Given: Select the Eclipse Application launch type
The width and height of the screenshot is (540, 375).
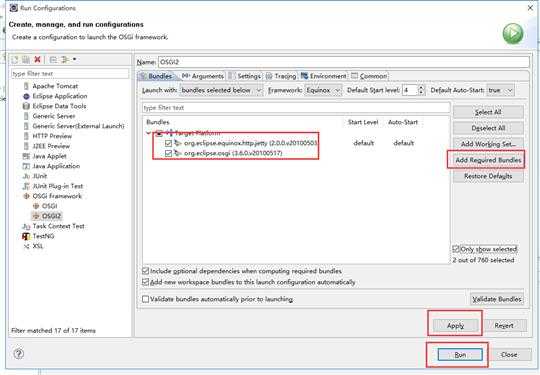Looking at the screenshot, I should (55, 96).
